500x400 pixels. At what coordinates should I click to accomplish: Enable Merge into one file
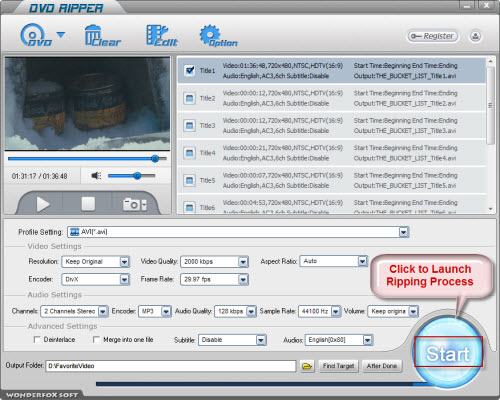pyautogui.click(x=96, y=339)
